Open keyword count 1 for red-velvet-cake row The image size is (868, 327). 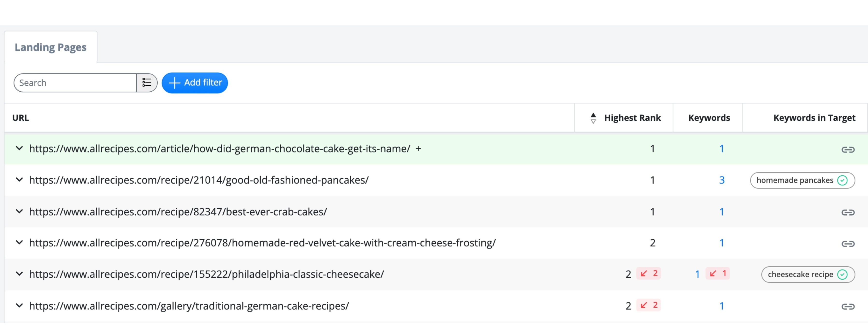pos(721,243)
